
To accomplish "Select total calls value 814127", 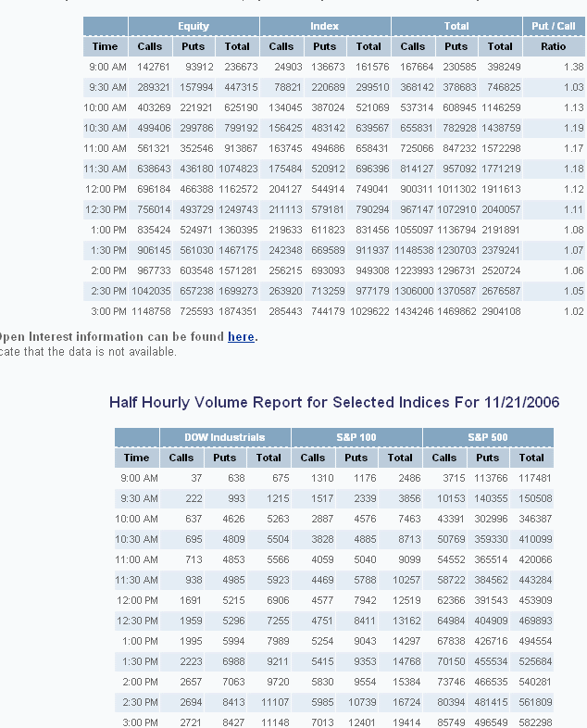I will [417, 169].
